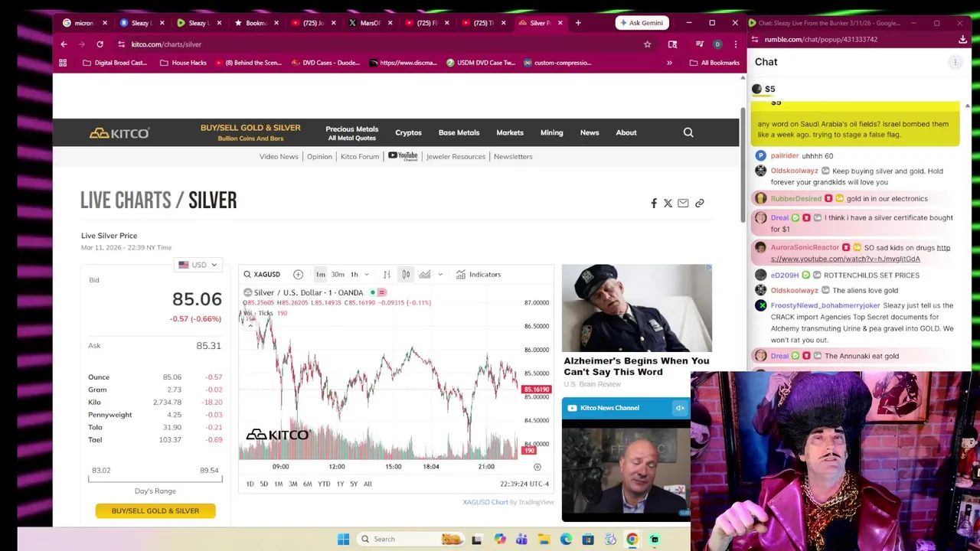
Task: Set chart range to YTD
Action: point(324,484)
